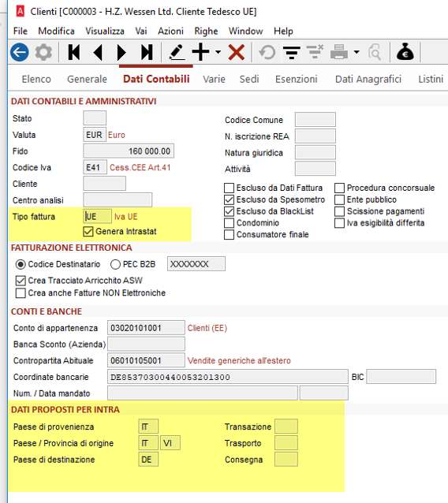Image resolution: width=448 pixels, height=503 pixels.
Task: Toggle Crea Tracciato Arricchito ASW
Action: pos(21,281)
